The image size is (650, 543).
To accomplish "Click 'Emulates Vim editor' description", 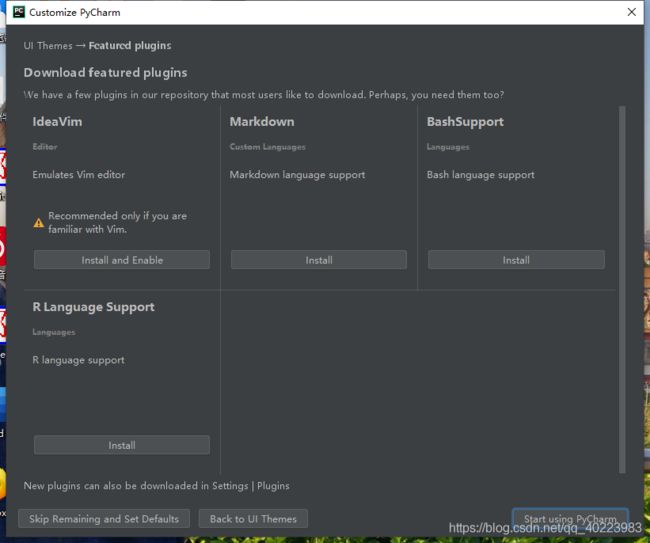I will tap(79, 175).
